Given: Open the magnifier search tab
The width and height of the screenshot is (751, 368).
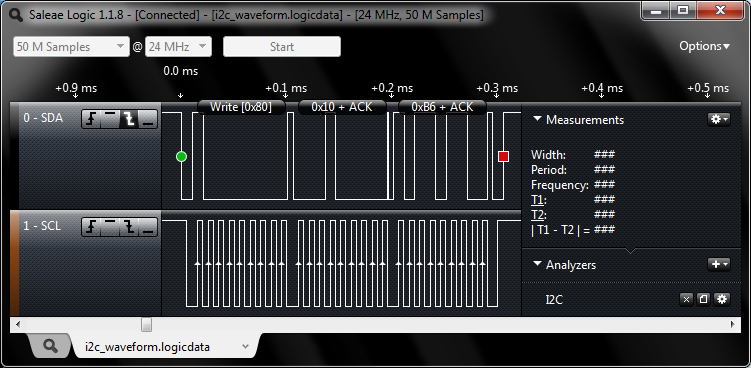Looking at the screenshot, I should [x=50, y=346].
